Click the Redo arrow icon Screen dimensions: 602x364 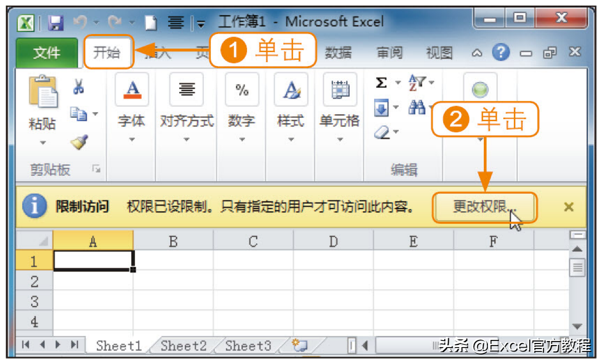coord(115,22)
